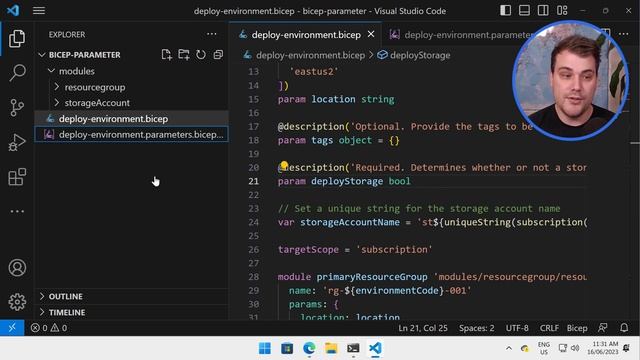Open the taskbar clock and date

602,348
